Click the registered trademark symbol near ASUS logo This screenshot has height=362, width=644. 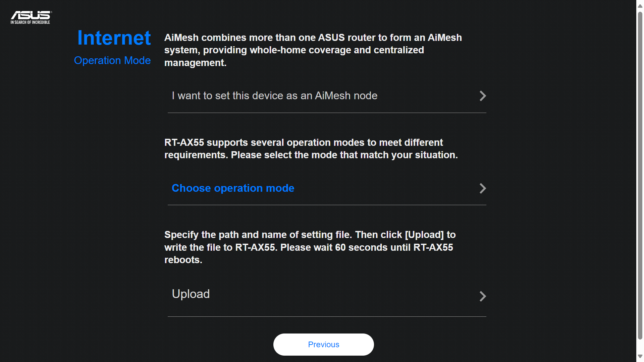pos(51,12)
